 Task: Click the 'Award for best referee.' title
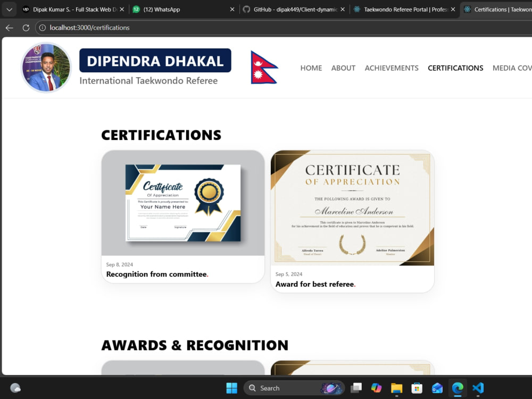315,284
